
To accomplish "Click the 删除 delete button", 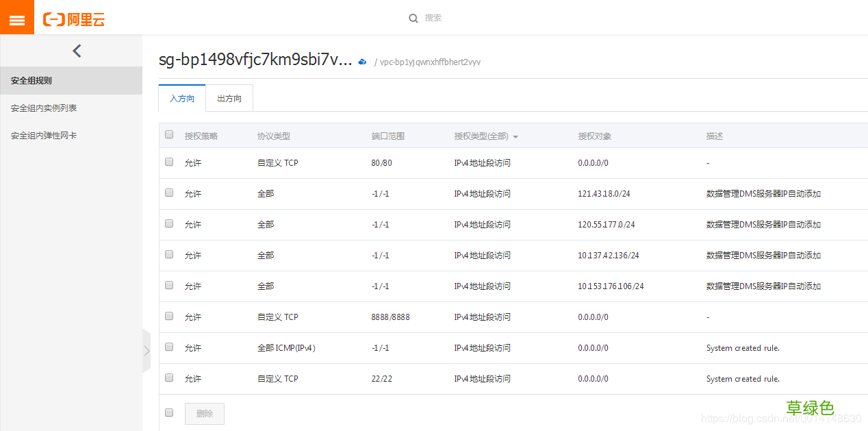I will point(204,412).
